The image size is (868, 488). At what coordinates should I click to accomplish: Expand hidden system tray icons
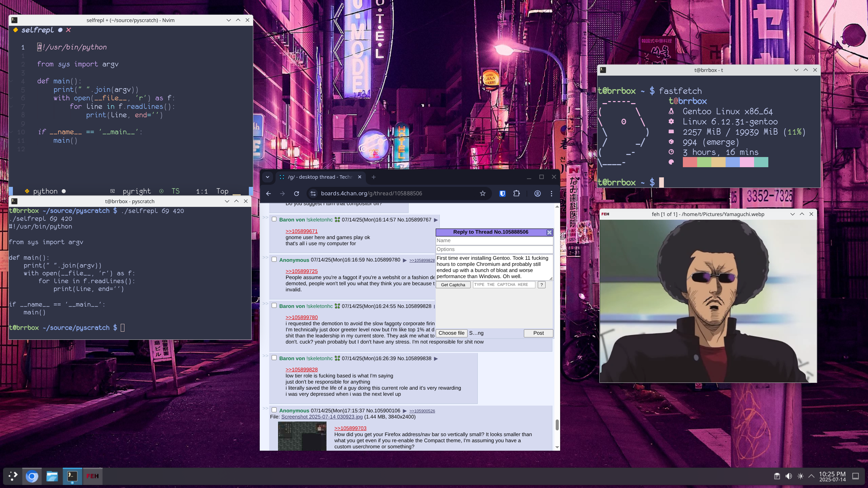tap(811, 476)
